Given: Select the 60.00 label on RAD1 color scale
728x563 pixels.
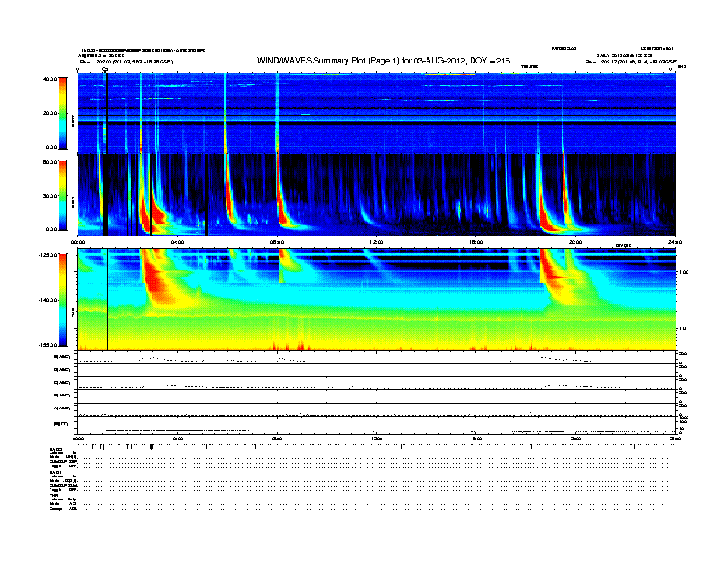Looking at the screenshot, I should (51, 162).
